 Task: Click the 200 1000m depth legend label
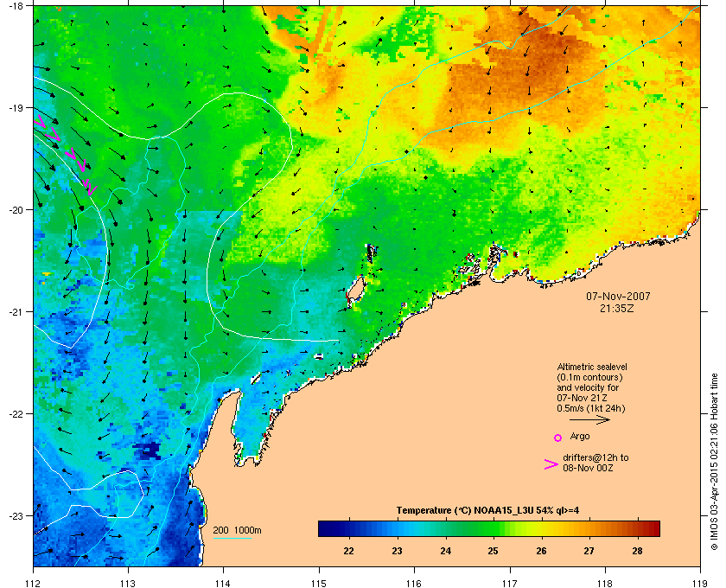pos(237,531)
